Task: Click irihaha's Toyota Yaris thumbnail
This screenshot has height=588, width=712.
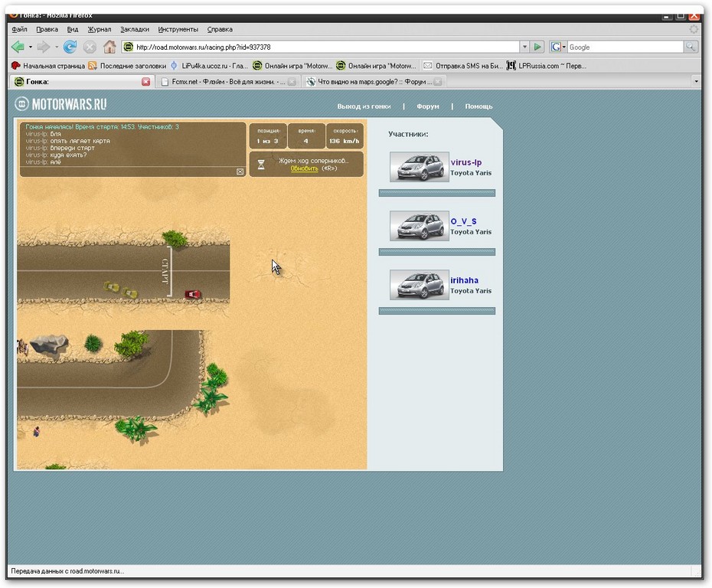Action: click(419, 285)
